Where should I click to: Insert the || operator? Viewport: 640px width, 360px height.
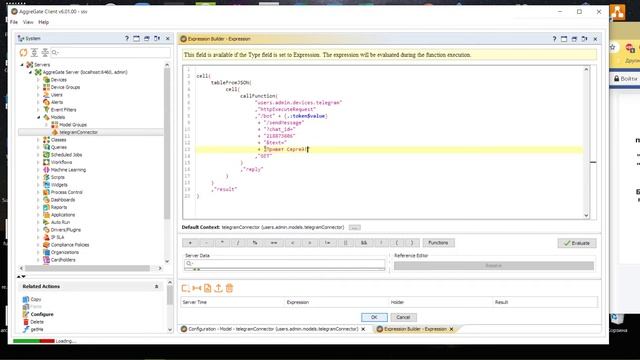point(346,243)
